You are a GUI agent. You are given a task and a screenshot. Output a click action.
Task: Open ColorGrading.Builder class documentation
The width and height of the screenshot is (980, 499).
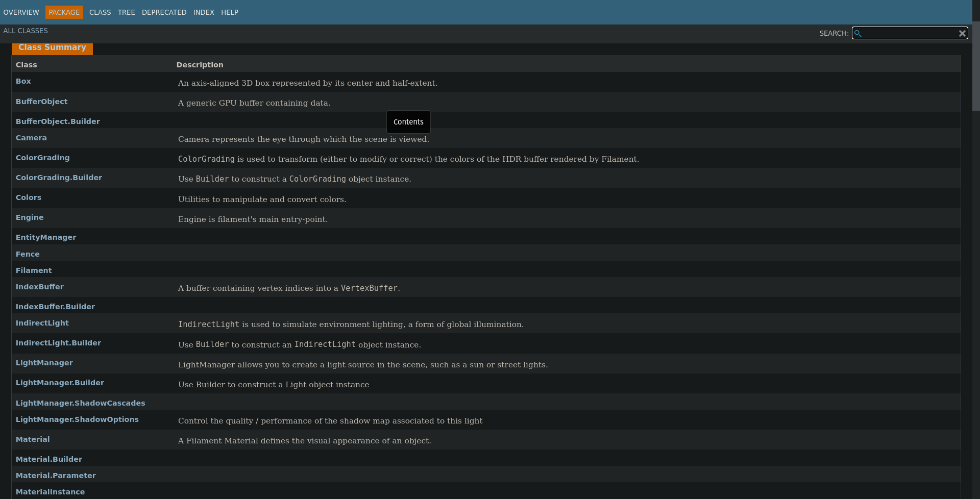(x=59, y=178)
